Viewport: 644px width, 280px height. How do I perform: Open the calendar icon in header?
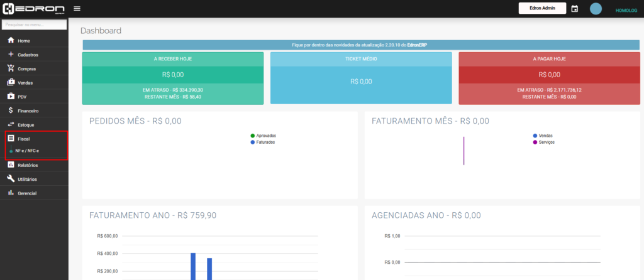coord(574,9)
